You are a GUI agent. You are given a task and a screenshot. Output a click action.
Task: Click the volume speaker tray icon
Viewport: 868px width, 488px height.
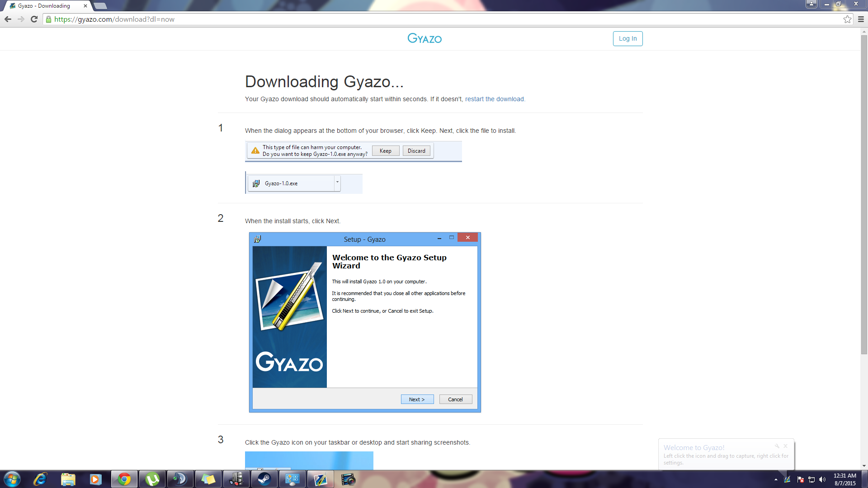822,479
